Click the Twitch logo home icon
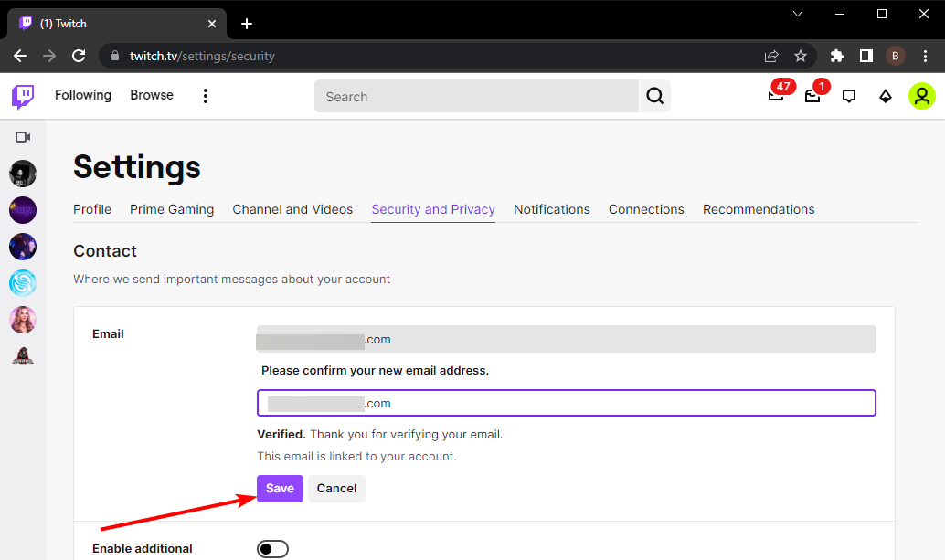Image resolution: width=945 pixels, height=560 pixels. (23, 96)
